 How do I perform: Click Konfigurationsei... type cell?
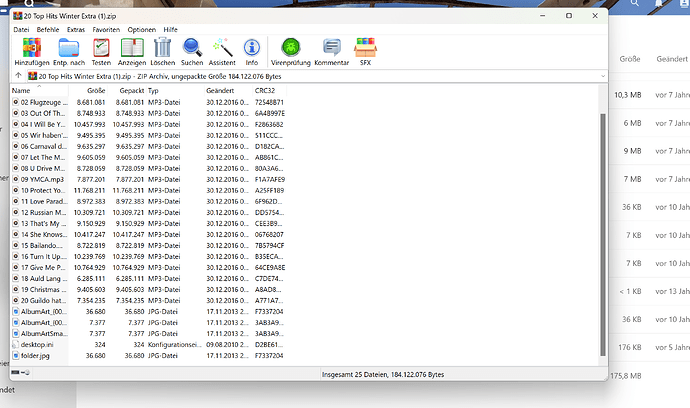175,345
